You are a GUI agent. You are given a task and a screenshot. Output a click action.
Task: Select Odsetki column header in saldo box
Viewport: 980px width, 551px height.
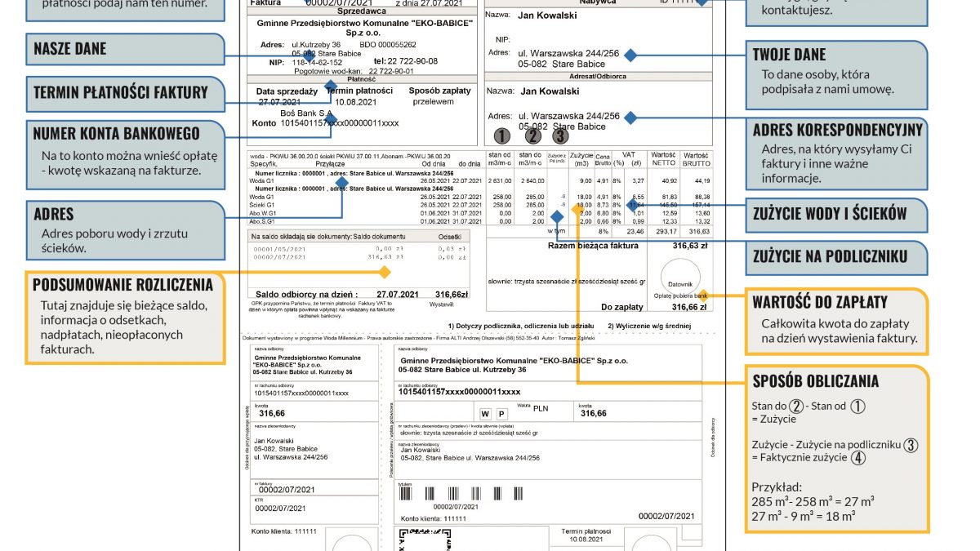tap(450, 237)
